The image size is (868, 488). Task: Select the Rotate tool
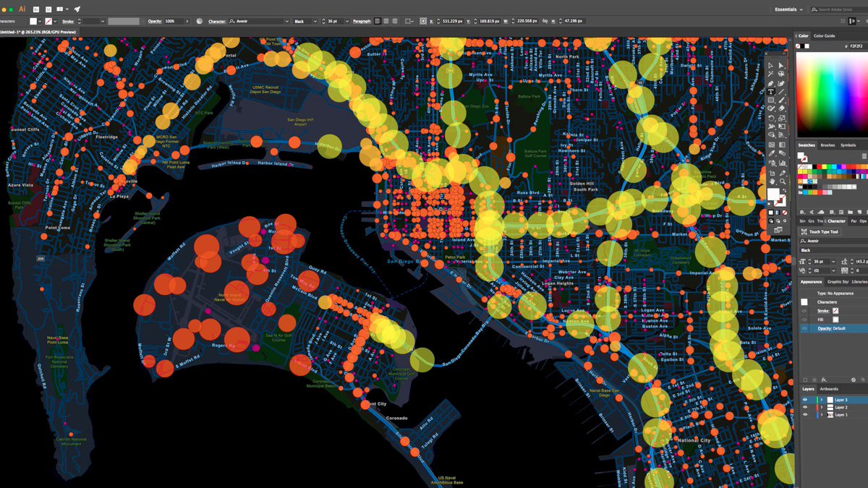[770, 118]
